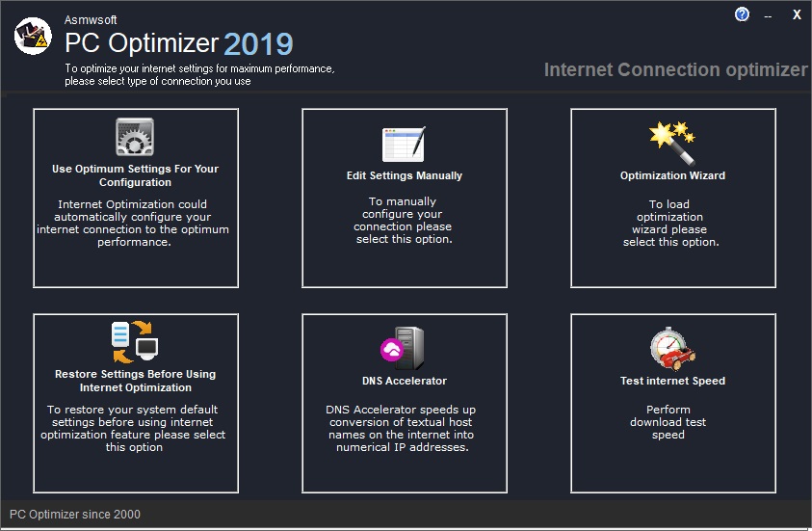Click 'Perform download test speed' text
This screenshot has width=812, height=531.
click(668, 422)
